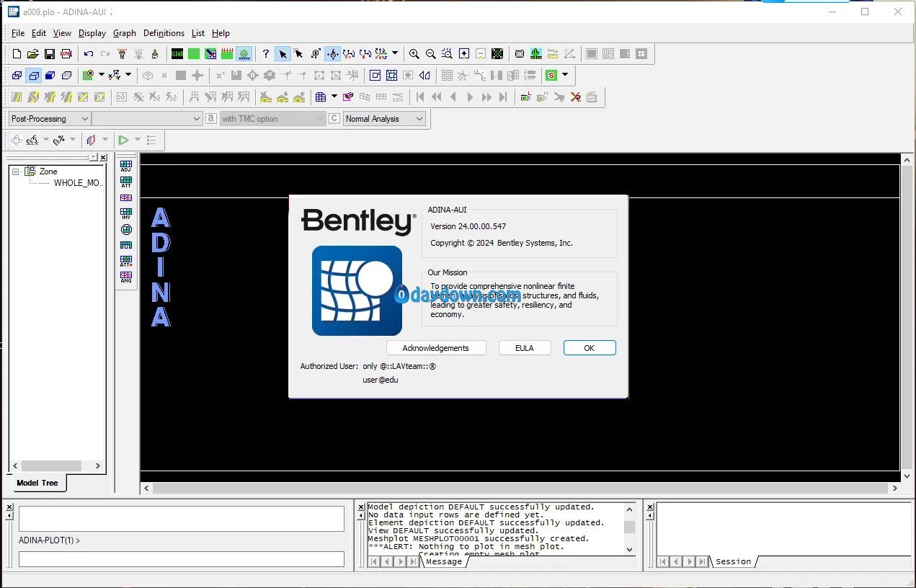Click the black CLEAR icon
This screenshot has height=588, width=916.
177,54
